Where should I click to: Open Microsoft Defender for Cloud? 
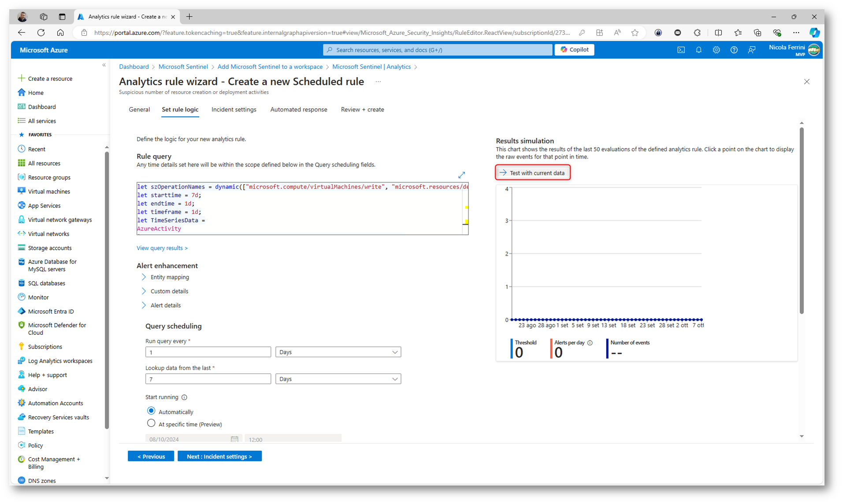(57, 329)
